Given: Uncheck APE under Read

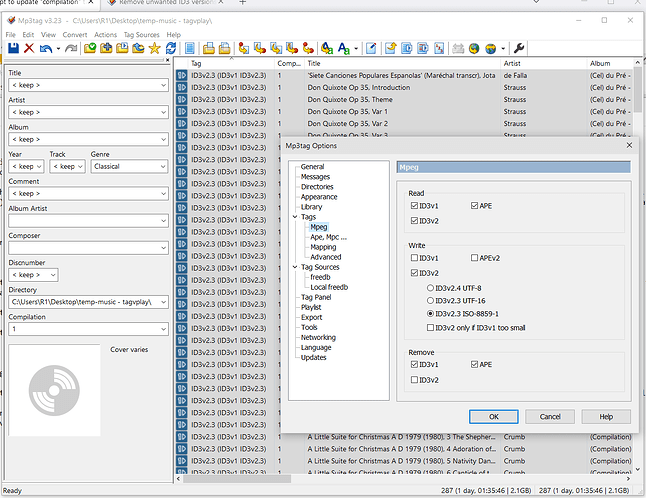Looking at the screenshot, I should [x=474, y=206].
